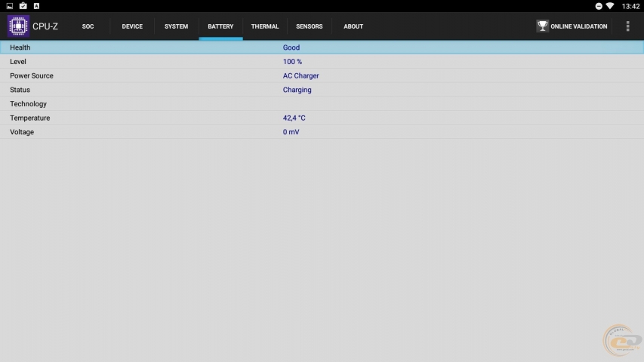This screenshot has width=644, height=362.
Task: Click the 'AC Charger' value
Action: (x=300, y=75)
